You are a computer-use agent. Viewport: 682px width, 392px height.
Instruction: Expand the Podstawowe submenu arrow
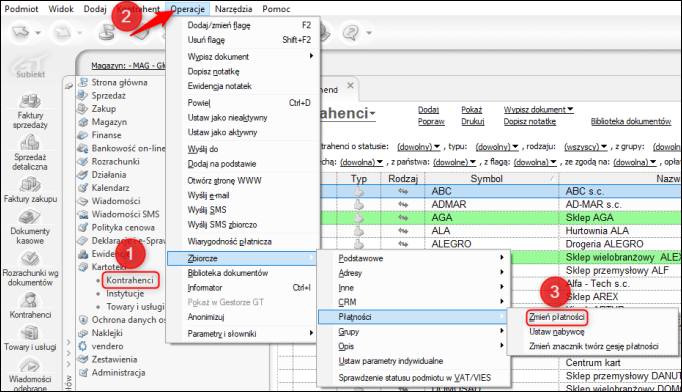point(501,258)
